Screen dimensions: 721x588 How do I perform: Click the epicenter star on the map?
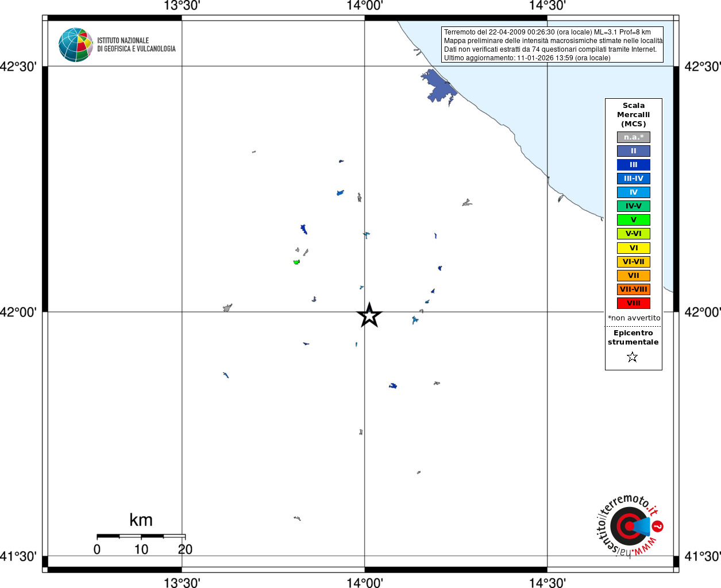[x=369, y=315]
